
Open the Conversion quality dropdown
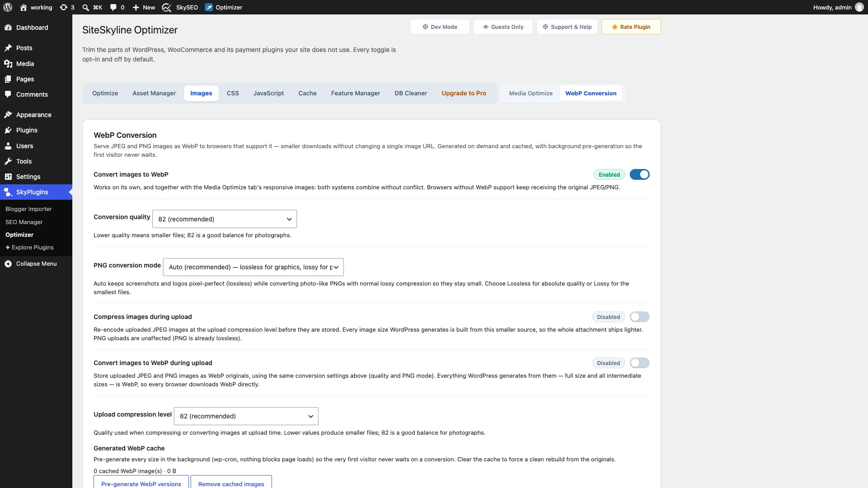click(x=225, y=219)
